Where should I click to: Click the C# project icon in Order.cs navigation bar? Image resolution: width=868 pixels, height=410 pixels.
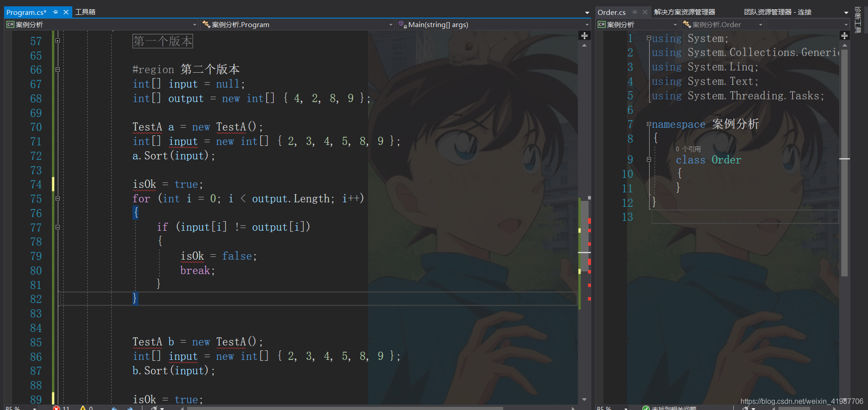click(602, 24)
